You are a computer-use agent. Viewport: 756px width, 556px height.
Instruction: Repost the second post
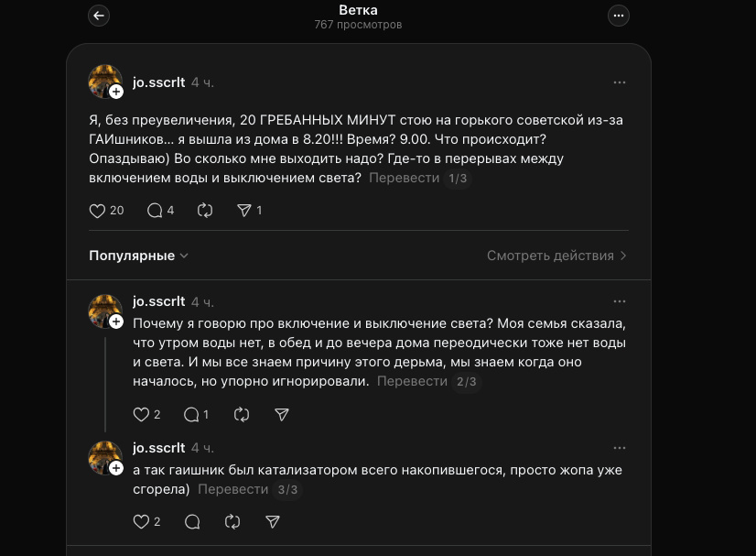point(242,415)
